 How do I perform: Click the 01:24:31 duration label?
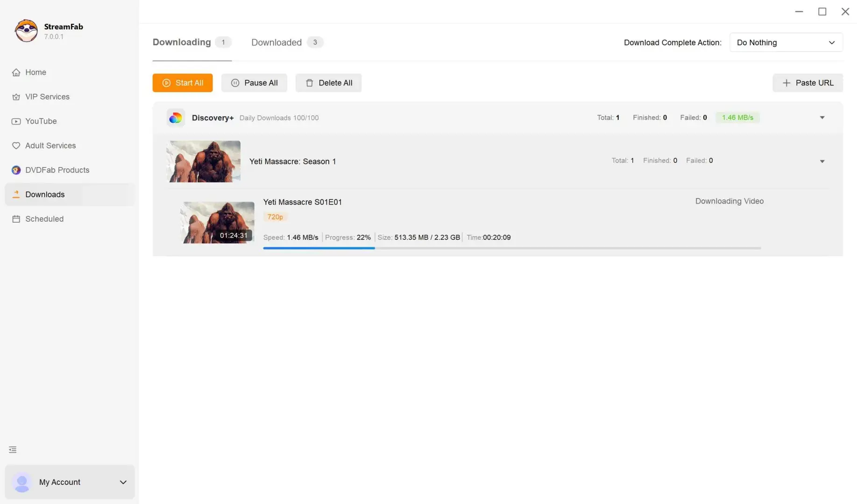pos(234,235)
